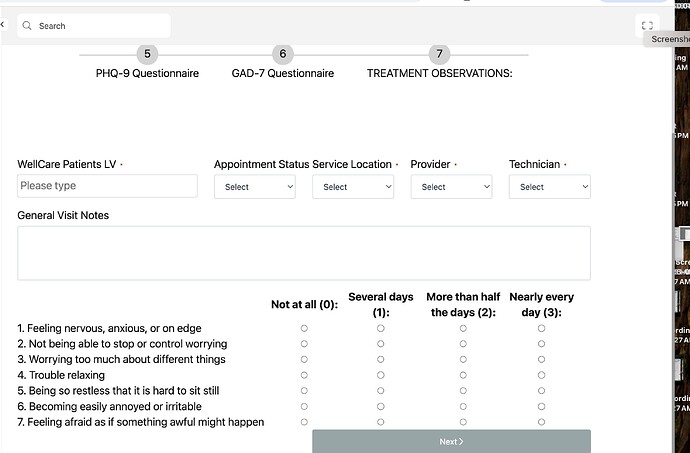Click the back chevron at top left
The height and width of the screenshot is (453, 690).
click(3, 24)
